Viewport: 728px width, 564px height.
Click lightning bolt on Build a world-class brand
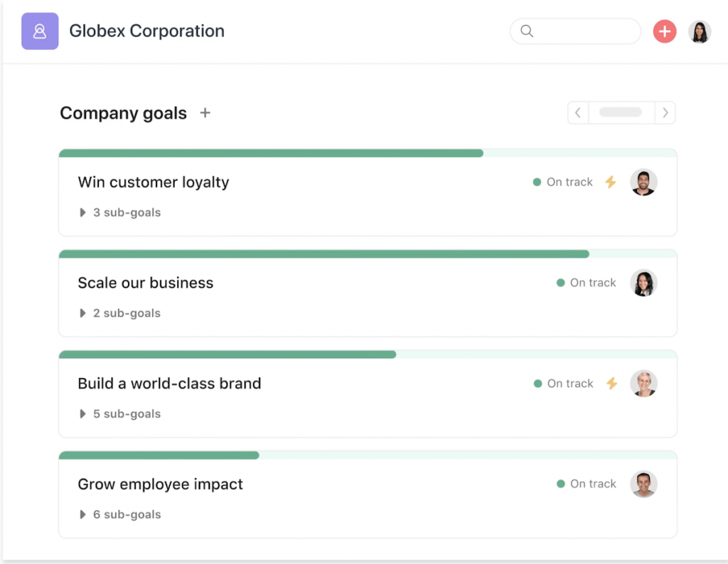[611, 384]
